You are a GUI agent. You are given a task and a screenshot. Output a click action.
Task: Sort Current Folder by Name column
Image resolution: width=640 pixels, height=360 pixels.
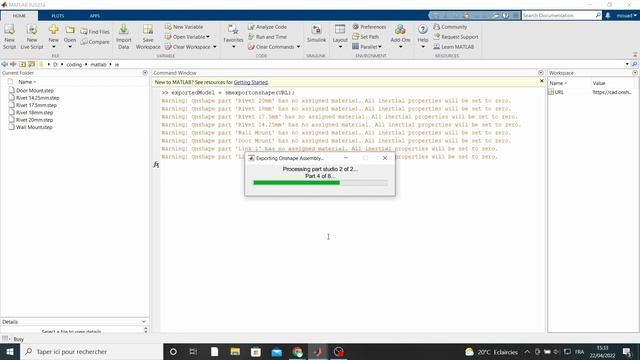(27, 82)
